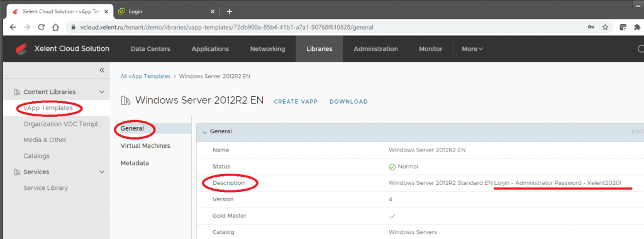Image resolution: width=644 pixels, height=239 pixels.
Task: Click the browser back arrow
Action: click(13, 27)
